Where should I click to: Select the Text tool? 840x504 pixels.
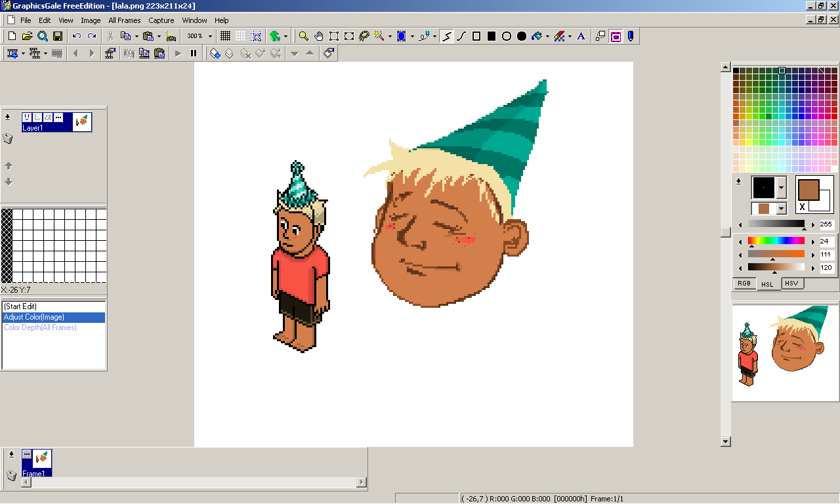pos(581,36)
